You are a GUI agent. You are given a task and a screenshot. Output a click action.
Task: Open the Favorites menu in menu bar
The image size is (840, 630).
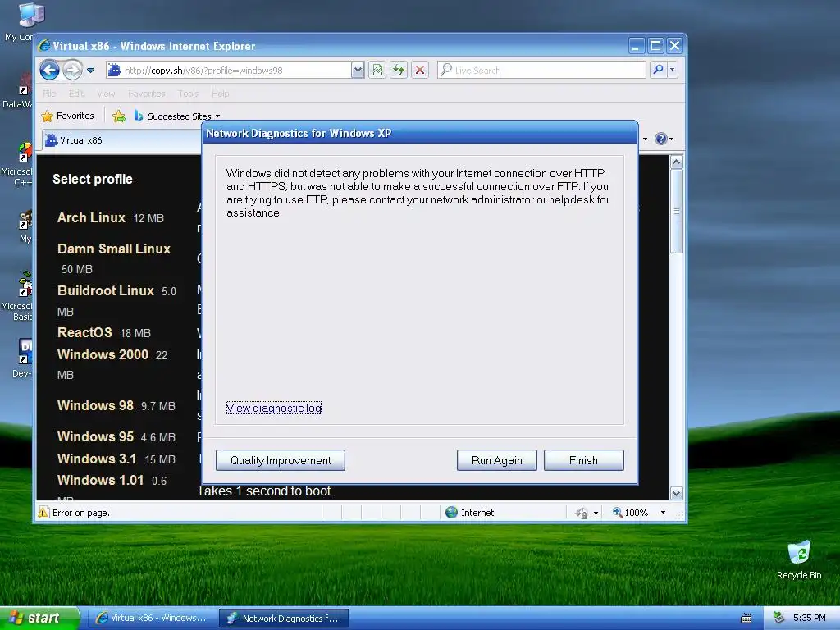[x=147, y=94]
